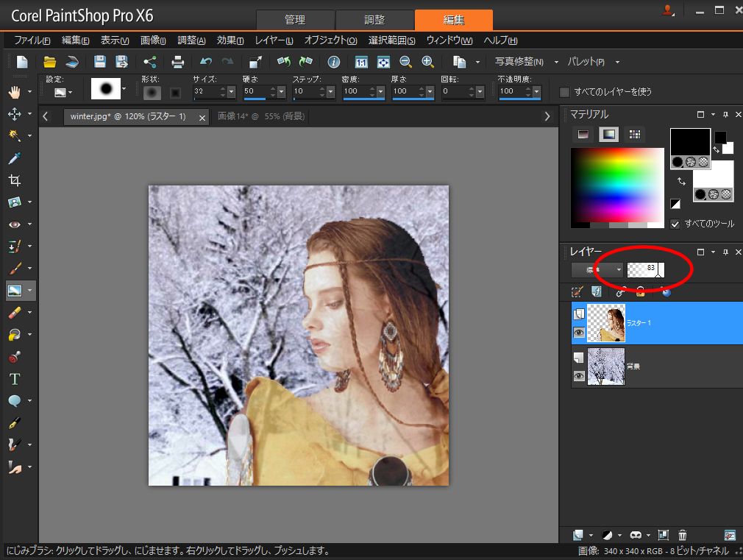743x560 pixels.
Task: Select the Eraser tool
Action: 15,313
